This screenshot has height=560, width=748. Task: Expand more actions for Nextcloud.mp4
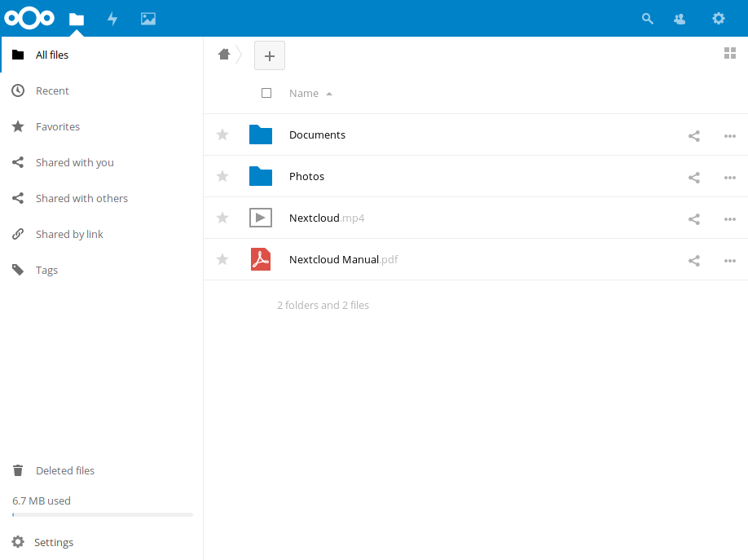[x=730, y=219]
